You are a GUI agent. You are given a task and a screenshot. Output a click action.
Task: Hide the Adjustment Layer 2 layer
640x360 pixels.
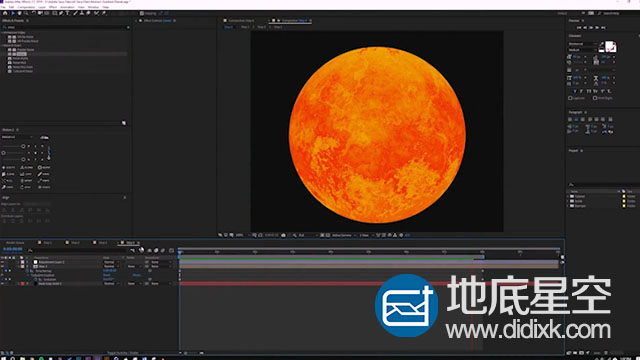2,262
